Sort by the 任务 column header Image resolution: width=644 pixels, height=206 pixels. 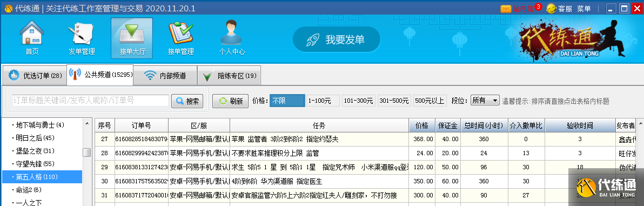(x=319, y=126)
